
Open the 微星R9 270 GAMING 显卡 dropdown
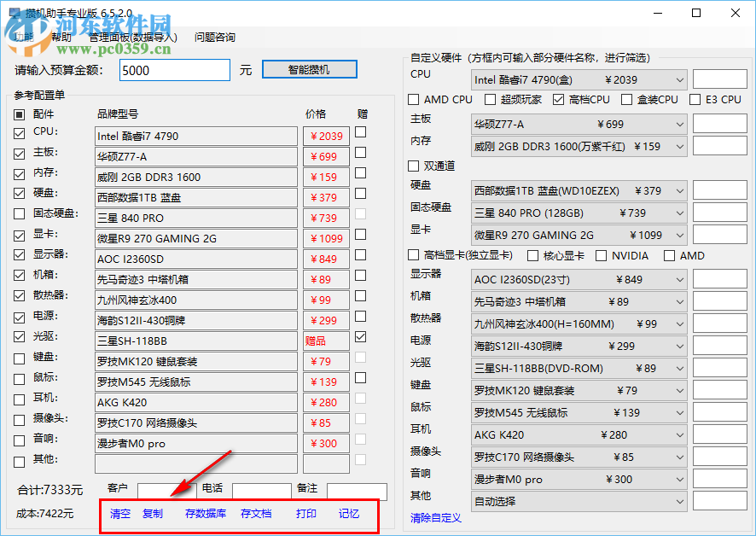pyautogui.click(x=678, y=235)
